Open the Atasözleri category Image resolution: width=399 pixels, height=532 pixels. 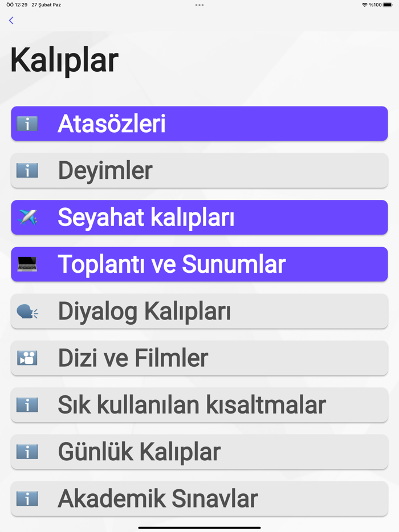[199, 124]
